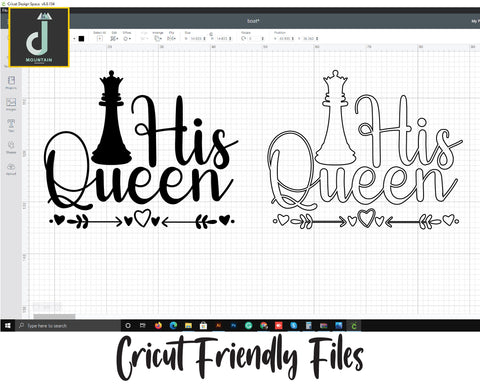Click the Select All toolbar icon
The height and width of the screenshot is (384, 480).
[99, 38]
